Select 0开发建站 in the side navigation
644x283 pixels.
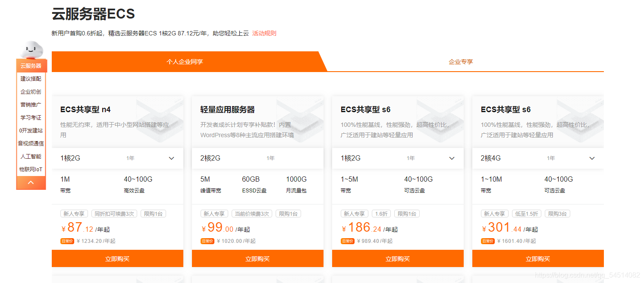31,131
